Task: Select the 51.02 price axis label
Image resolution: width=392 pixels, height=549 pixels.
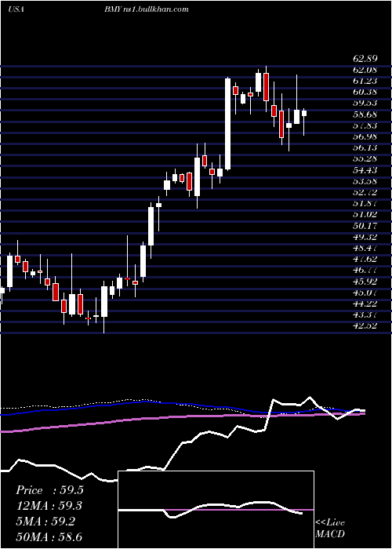Action: pos(365,214)
